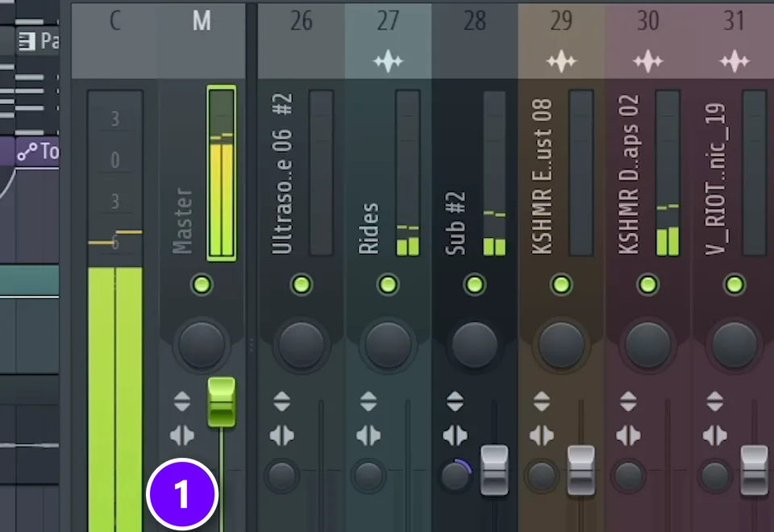Swap left/right channels on KSHMR E..ust 08
Screen dimensions: 774x532
(542, 436)
